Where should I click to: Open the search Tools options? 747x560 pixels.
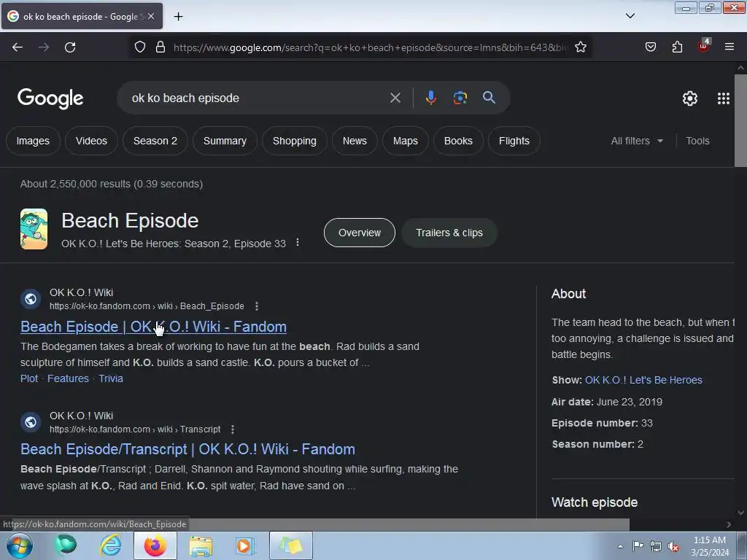tap(697, 141)
